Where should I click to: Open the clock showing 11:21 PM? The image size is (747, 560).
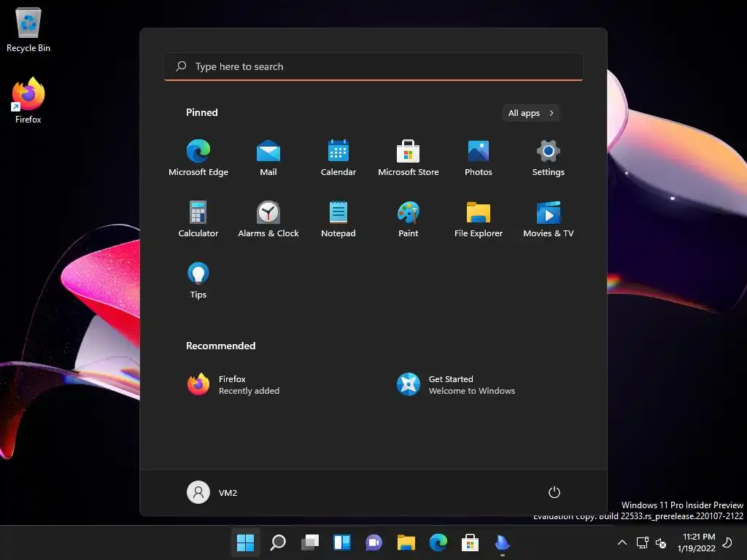(696, 542)
